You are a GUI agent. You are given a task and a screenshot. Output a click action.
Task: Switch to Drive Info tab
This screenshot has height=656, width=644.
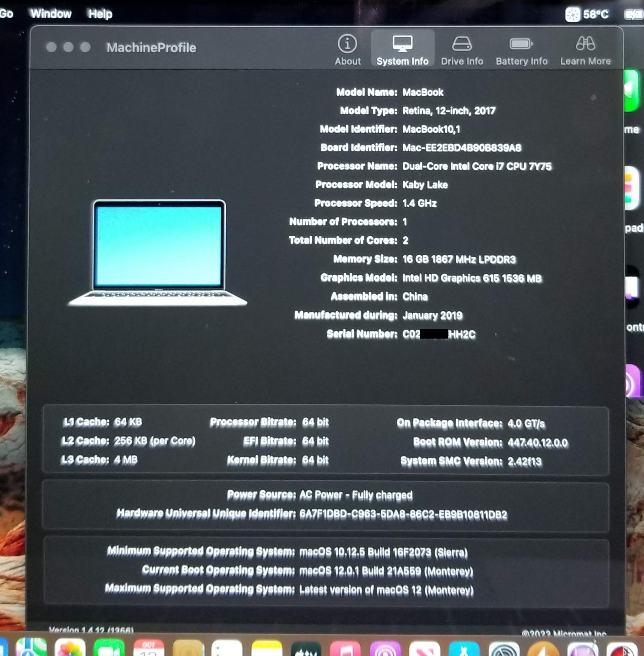pyautogui.click(x=462, y=50)
